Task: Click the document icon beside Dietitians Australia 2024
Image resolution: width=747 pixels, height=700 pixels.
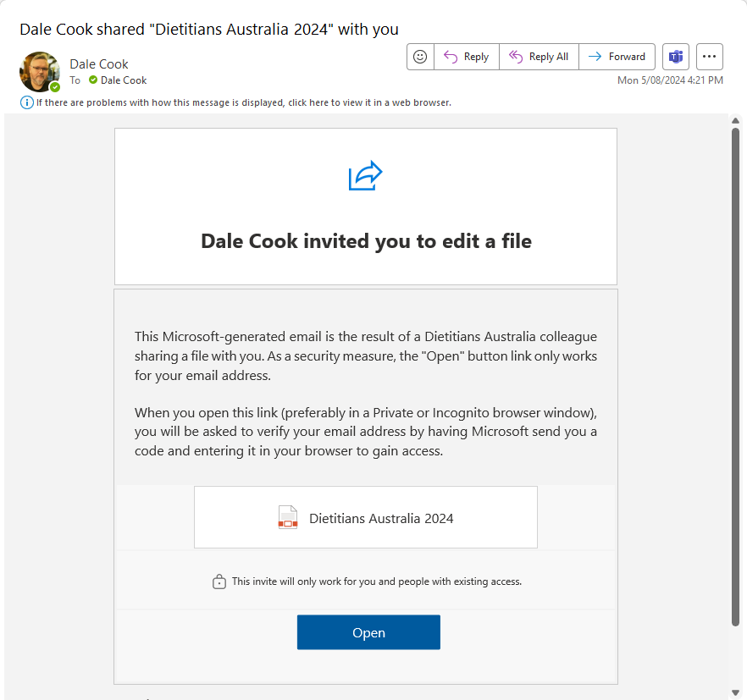Action: coord(288,516)
